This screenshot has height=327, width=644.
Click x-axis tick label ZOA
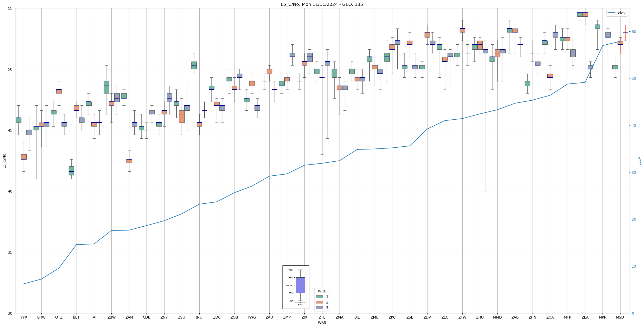point(550,317)
